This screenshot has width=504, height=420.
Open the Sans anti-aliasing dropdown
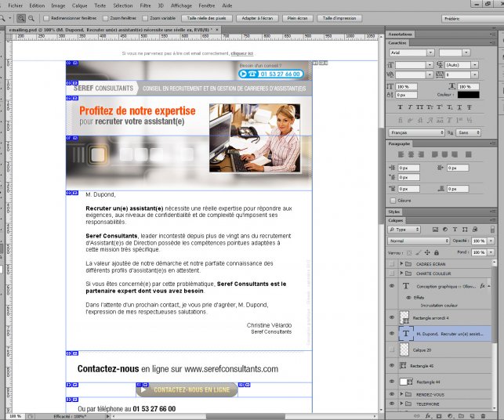(468, 132)
